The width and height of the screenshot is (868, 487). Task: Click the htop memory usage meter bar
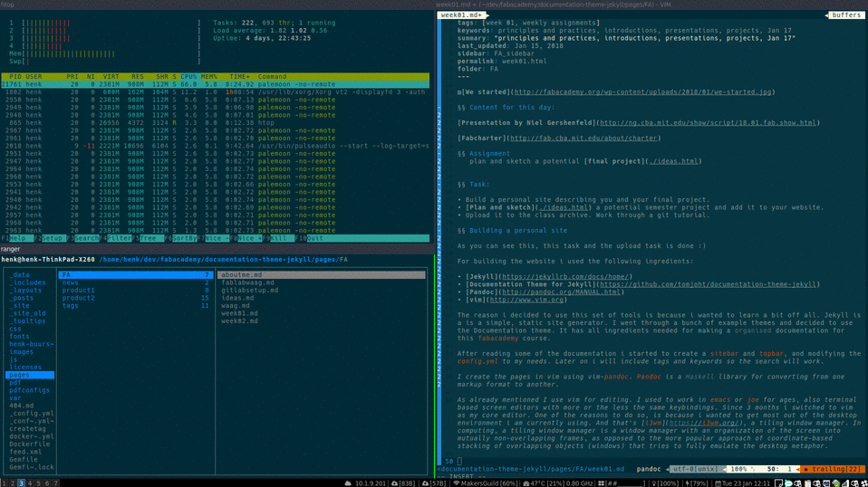click(x=104, y=53)
